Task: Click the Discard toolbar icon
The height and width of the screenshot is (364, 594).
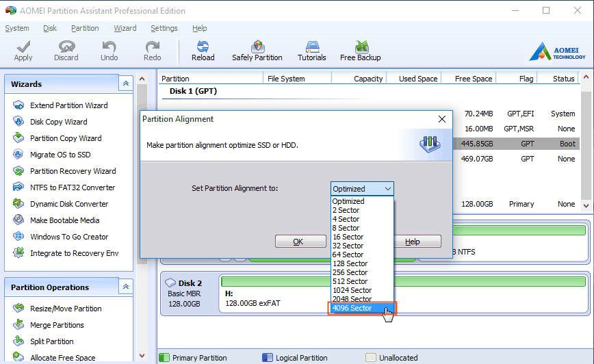Action: (66, 47)
